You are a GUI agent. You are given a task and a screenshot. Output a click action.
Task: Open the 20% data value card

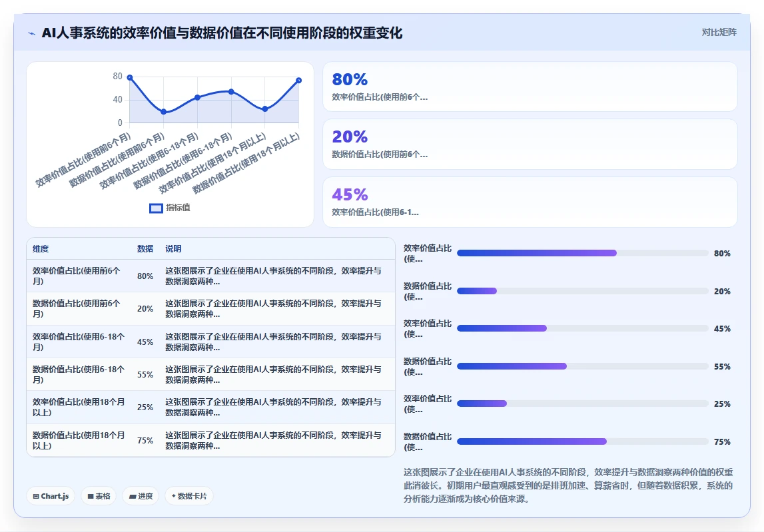point(530,144)
